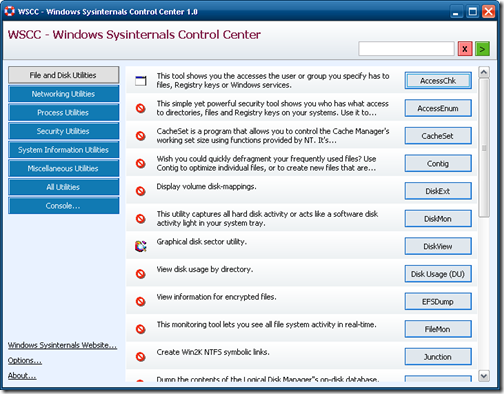
Task: Launch DiskExt button
Action: coord(438,191)
